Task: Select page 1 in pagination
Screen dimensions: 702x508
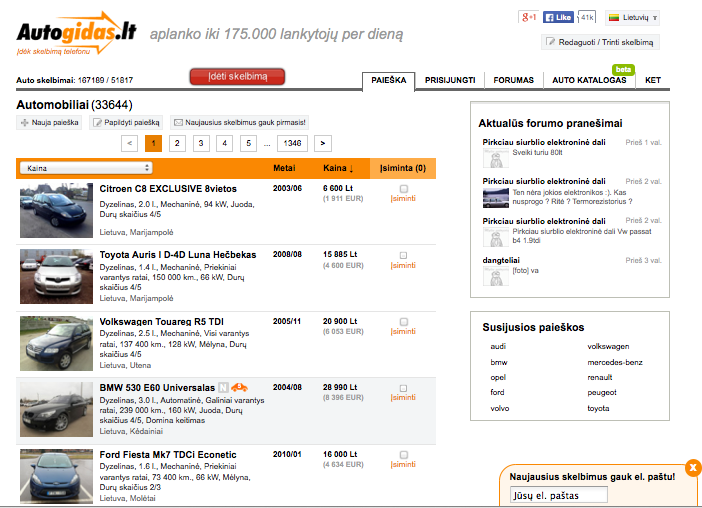Action: (154, 143)
